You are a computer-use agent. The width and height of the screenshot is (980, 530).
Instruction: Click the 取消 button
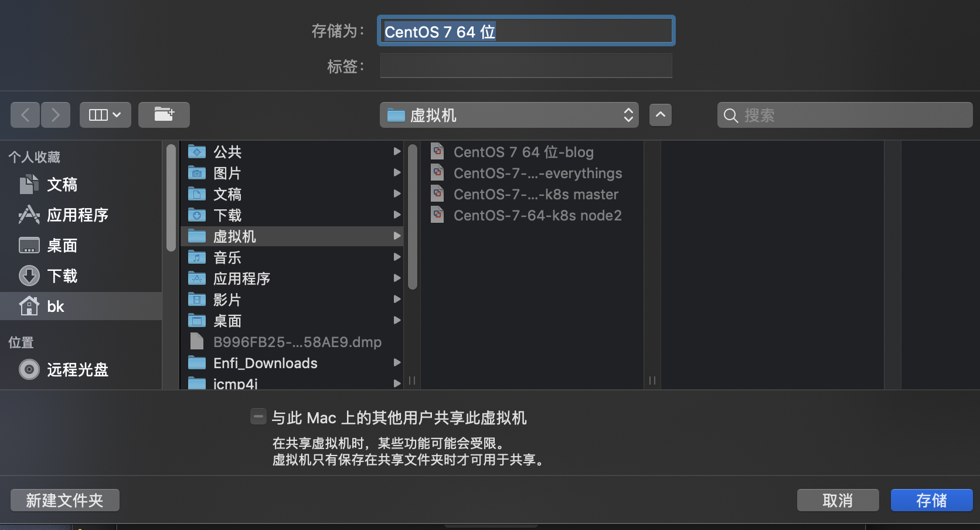click(838, 500)
